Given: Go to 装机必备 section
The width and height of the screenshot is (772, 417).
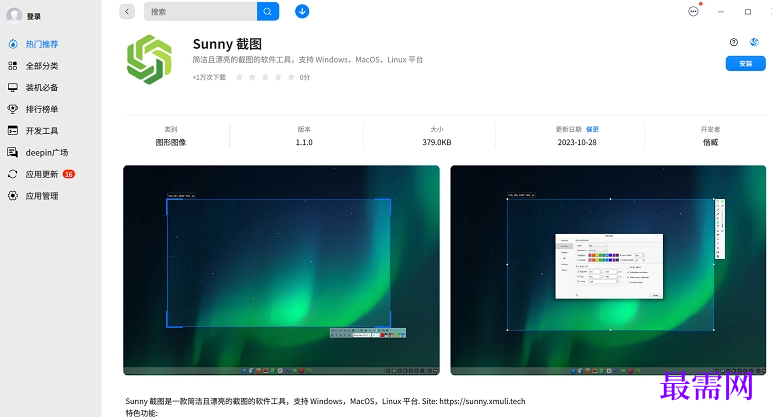Looking at the screenshot, I should pyautogui.click(x=42, y=88).
